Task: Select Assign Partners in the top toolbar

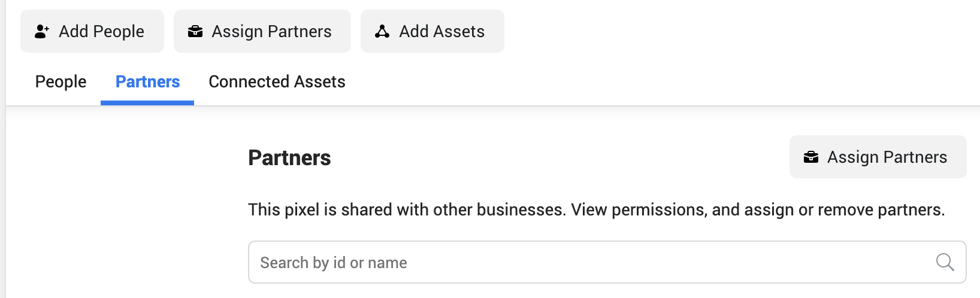Action: click(x=262, y=31)
